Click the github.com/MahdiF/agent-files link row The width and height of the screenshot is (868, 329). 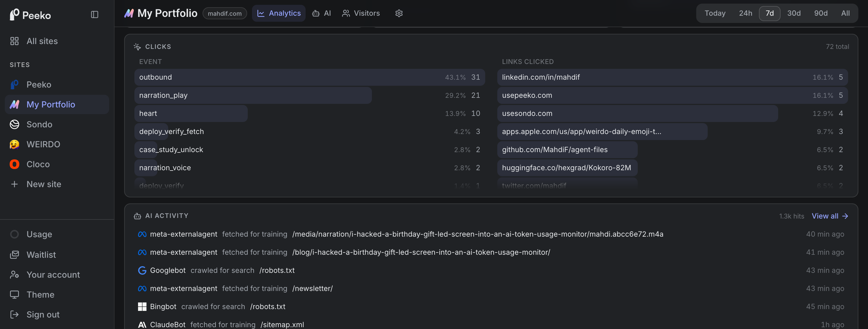672,149
